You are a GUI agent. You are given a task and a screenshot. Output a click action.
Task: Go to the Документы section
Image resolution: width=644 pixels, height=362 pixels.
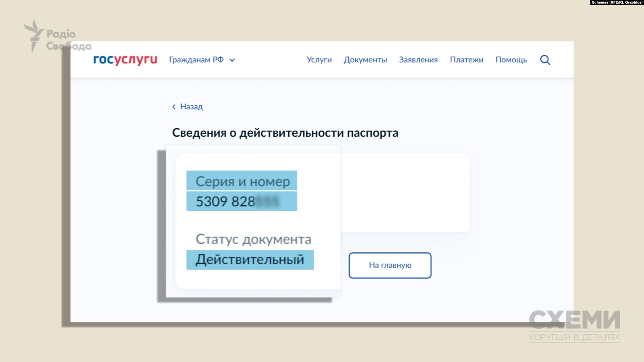(x=365, y=60)
